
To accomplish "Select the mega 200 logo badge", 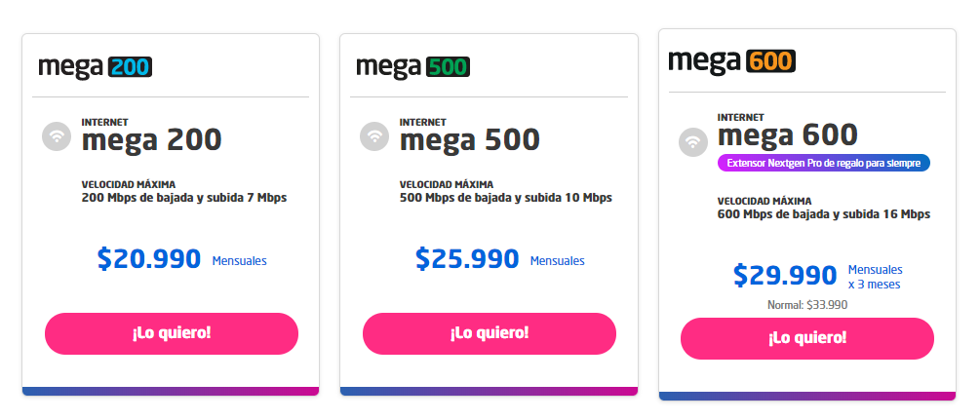I will point(96,67).
